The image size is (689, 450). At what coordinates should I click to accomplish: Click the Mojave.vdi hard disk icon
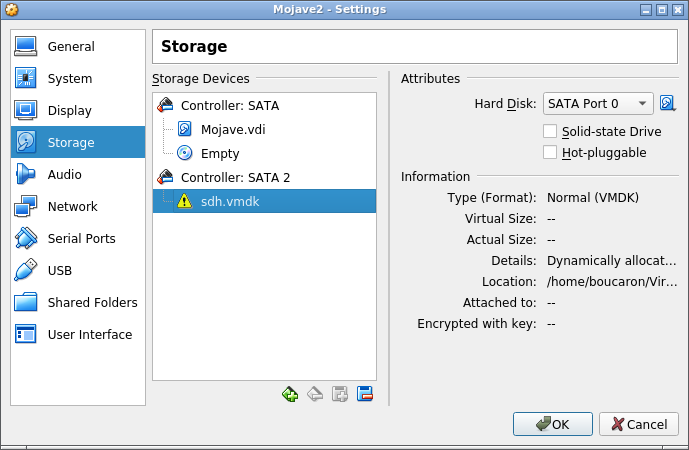point(184,129)
